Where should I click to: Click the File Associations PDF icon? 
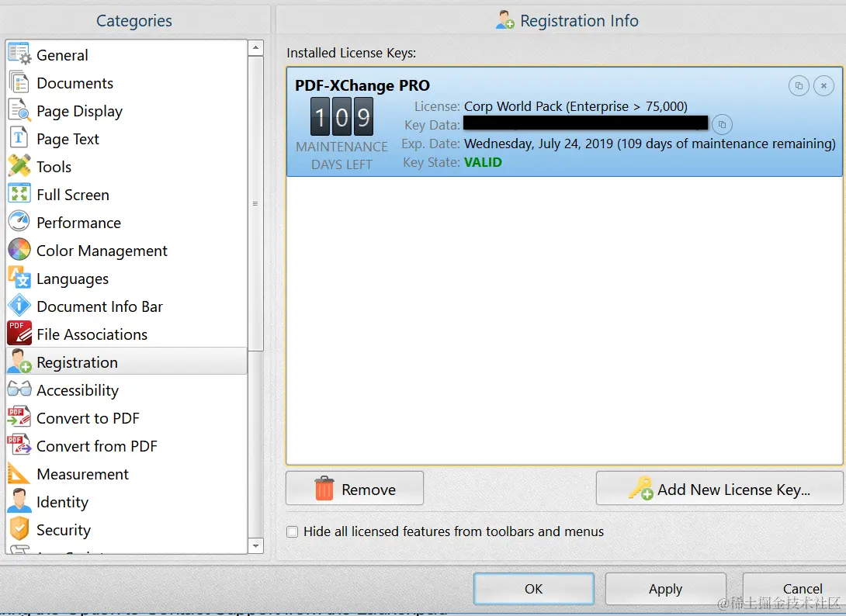[x=19, y=334]
